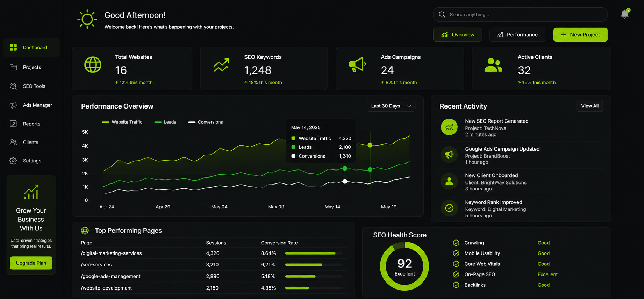This screenshot has width=644, height=299.
Task: Click the Search anything input field
Action: click(x=520, y=15)
